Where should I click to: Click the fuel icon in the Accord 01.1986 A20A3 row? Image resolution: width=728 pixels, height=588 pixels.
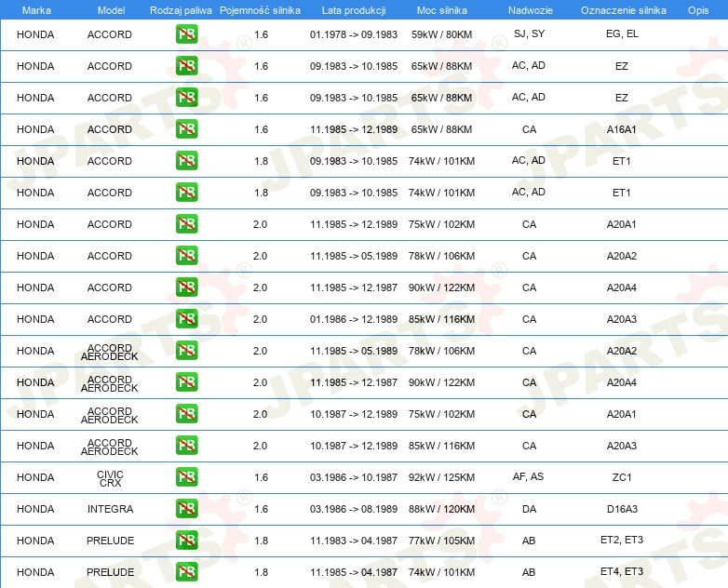tap(186, 318)
